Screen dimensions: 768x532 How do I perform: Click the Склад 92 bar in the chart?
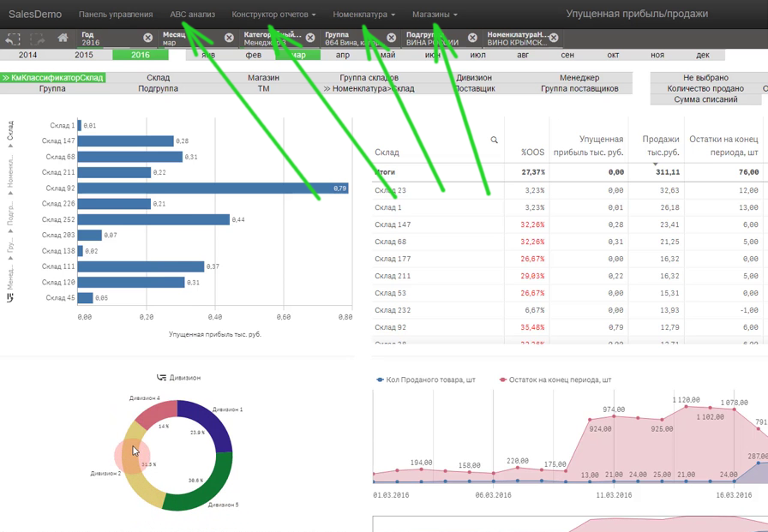[x=213, y=188]
